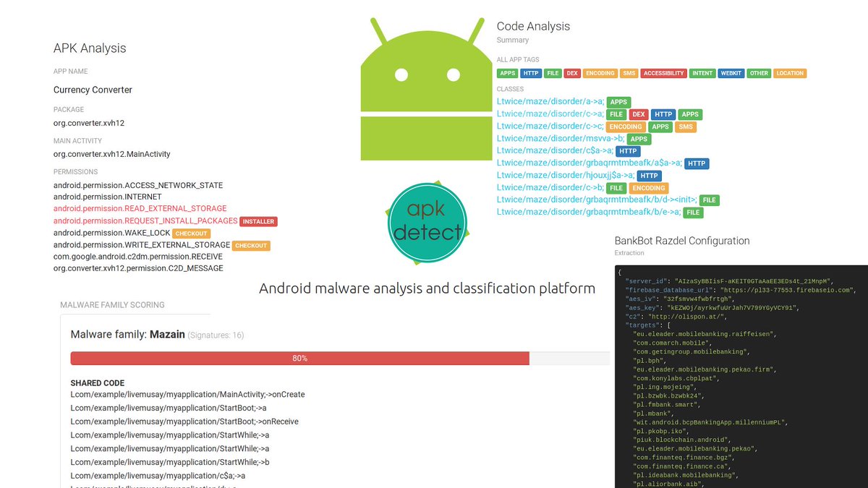Select FILE tag in All App Tags row
Screen dimensions: 868x488
553,73
